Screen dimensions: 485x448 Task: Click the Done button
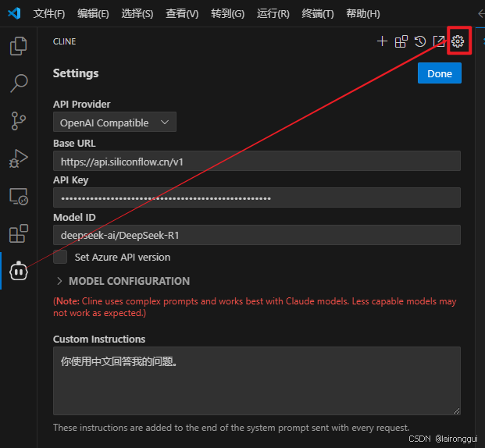(x=440, y=73)
